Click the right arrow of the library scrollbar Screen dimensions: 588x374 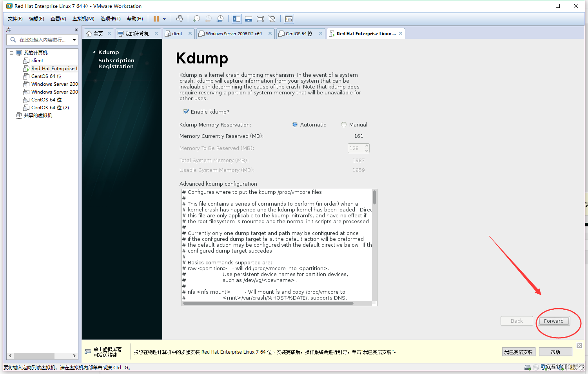click(x=74, y=356)
